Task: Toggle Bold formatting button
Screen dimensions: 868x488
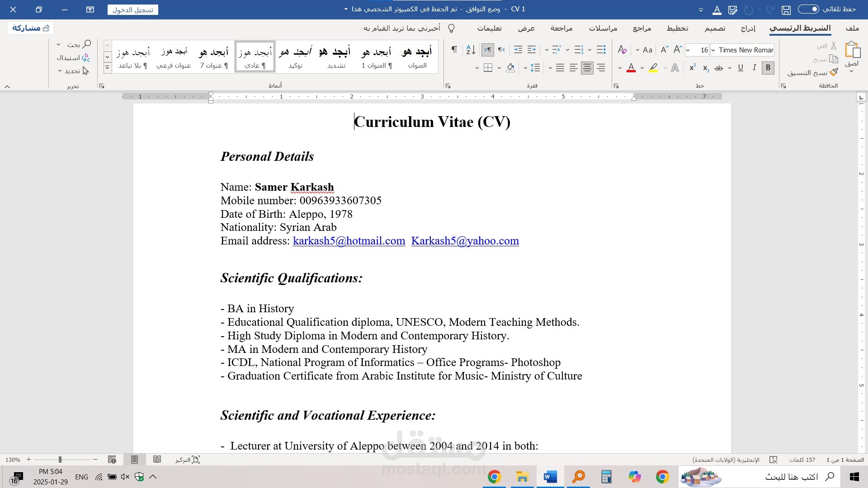Action: (768, 68)
